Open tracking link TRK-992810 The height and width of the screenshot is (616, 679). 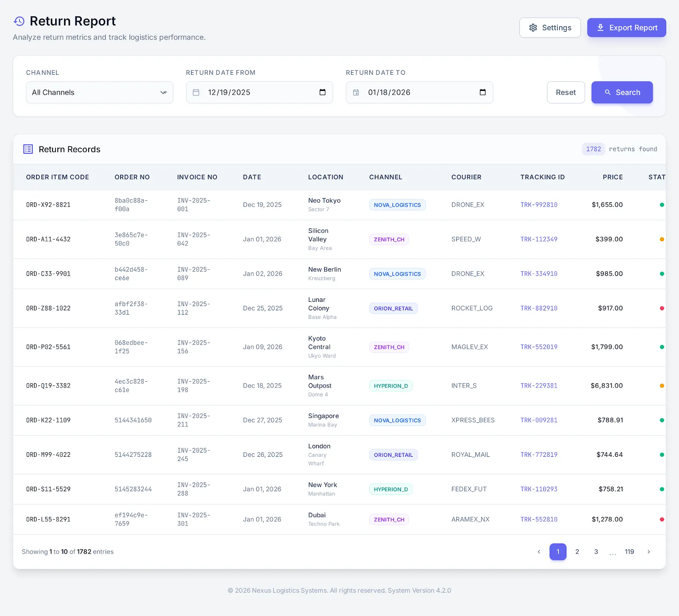coord(539,205)
